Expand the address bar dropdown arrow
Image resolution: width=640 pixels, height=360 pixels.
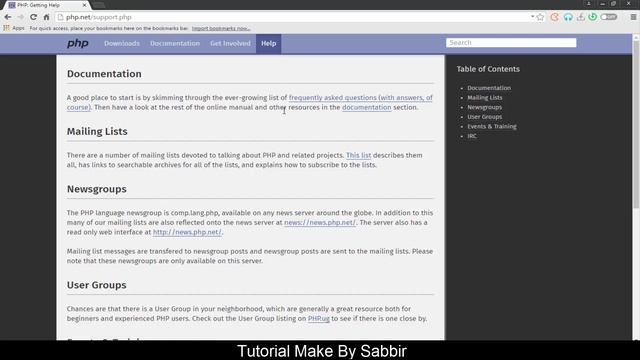[x=532, y=17]
